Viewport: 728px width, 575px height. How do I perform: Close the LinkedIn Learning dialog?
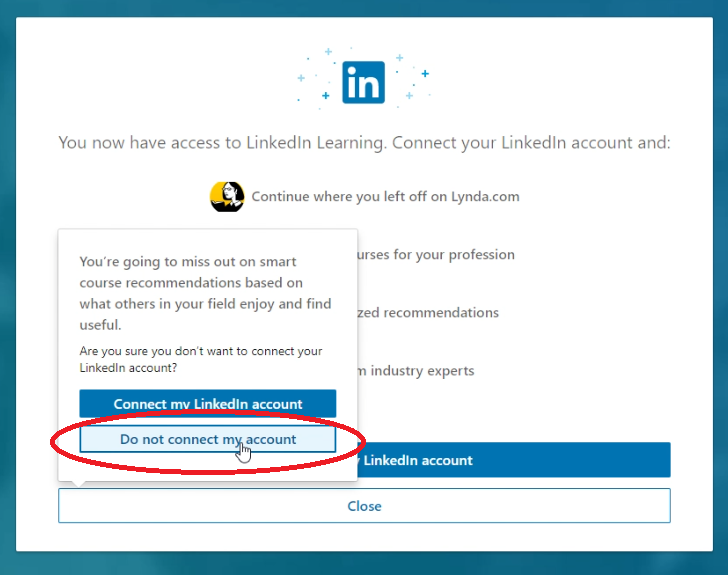click(364, 506)
